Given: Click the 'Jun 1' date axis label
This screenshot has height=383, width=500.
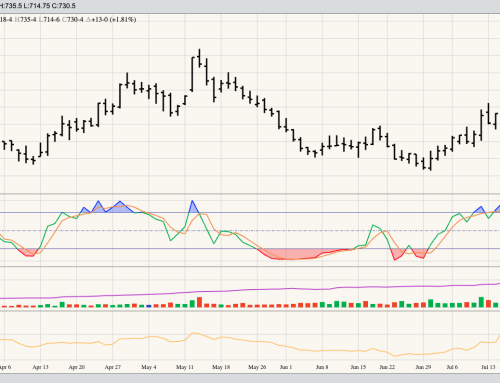Looking at the screenshot, I should tap(286, 367).
